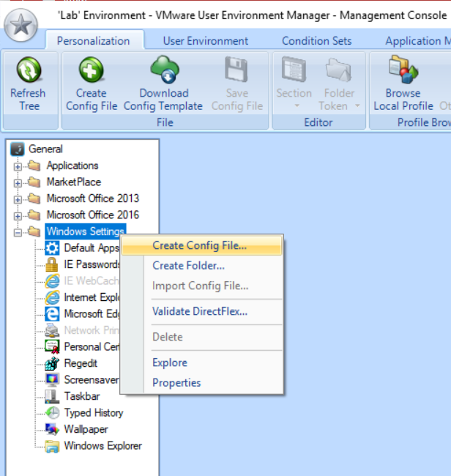Collapse the Windows Settings folder node
Screen dimensions: 451x476
[x=18, y=233]
